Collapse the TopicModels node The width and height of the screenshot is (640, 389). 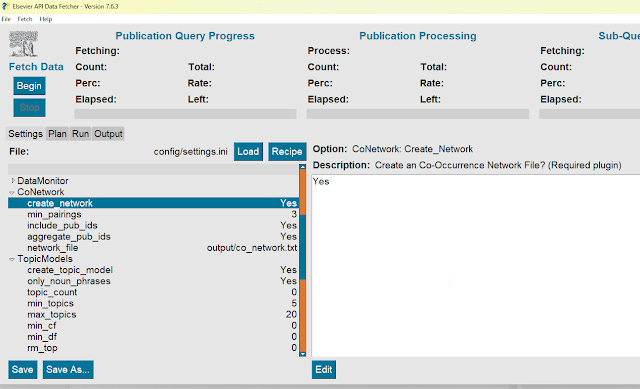[x=12, y=259]
